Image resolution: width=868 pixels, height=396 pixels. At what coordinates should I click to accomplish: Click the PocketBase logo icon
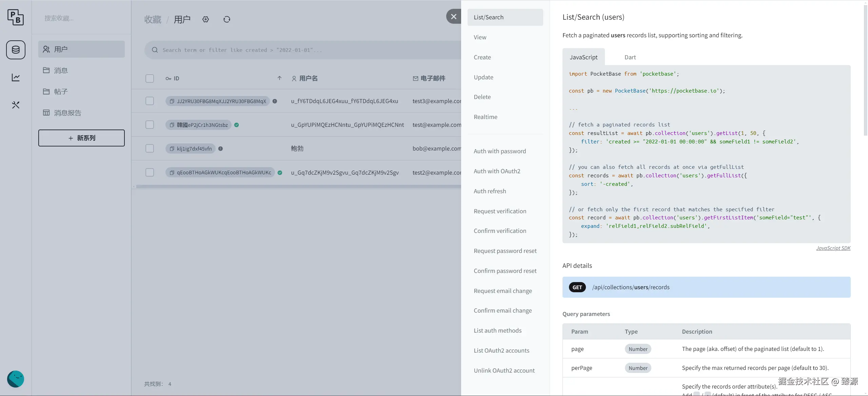tap(16, 17)
